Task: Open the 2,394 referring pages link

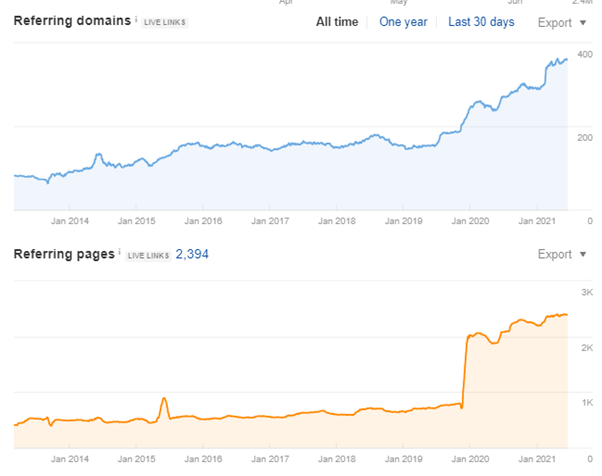Action: pos(192,254)
